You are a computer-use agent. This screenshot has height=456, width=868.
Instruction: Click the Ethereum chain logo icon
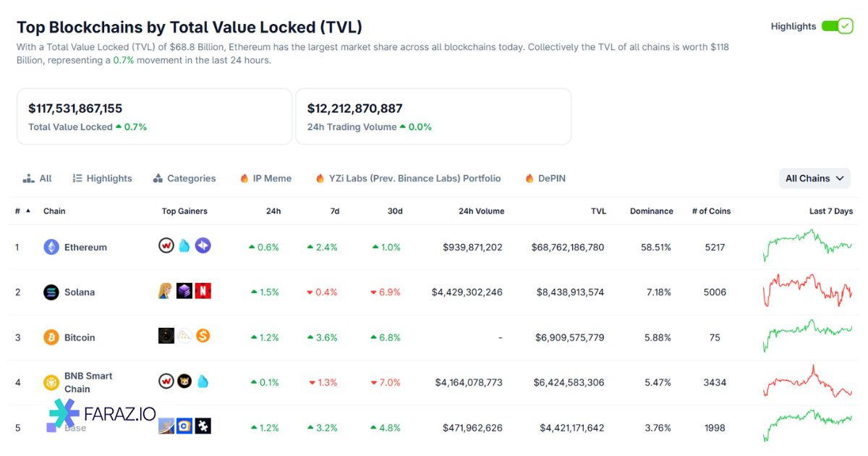pyautogui.click(x=51, y=247)
